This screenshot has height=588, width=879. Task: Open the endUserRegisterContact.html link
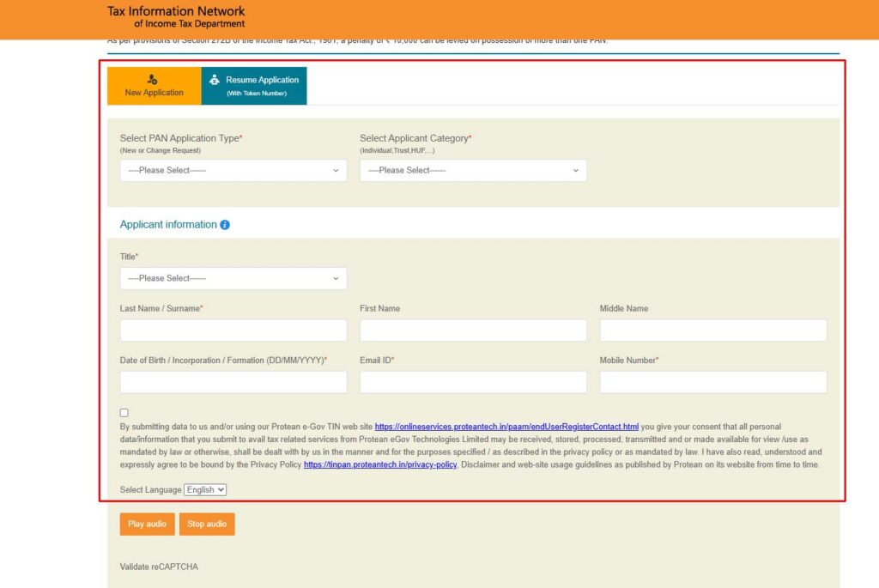[506, 427]
